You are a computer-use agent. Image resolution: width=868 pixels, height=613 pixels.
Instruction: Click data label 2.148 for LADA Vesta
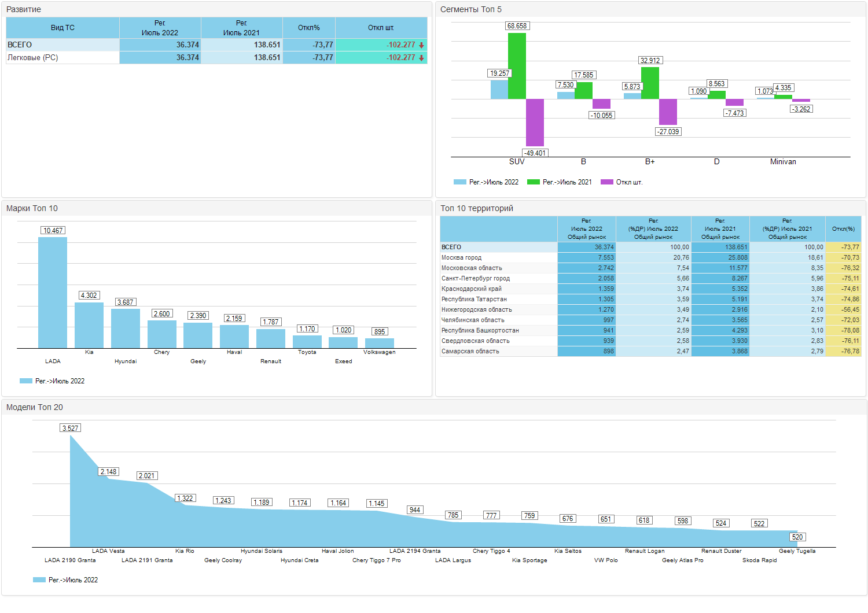coord(108,472)
